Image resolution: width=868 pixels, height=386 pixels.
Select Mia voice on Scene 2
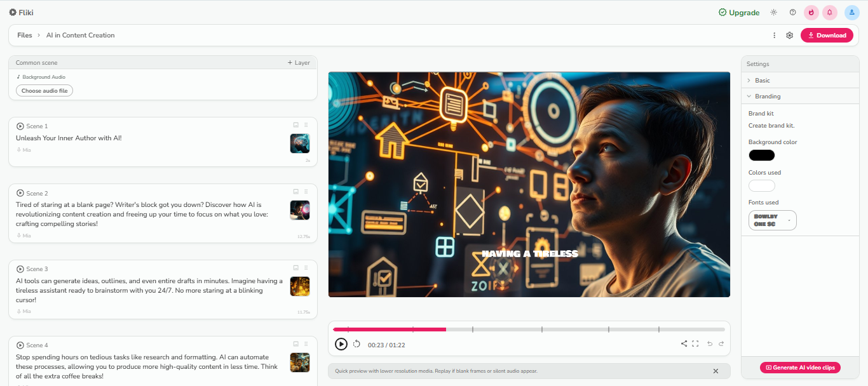click(24, 236)
